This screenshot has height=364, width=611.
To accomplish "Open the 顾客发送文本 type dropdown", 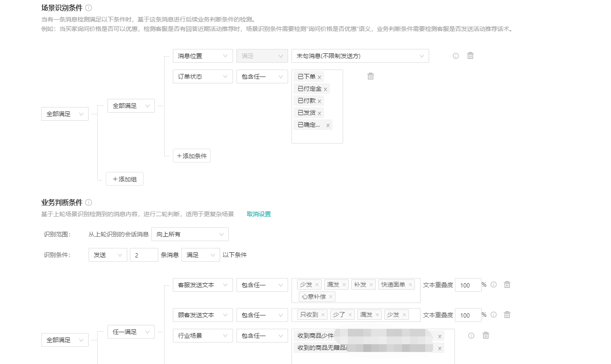I will [203, 315].
